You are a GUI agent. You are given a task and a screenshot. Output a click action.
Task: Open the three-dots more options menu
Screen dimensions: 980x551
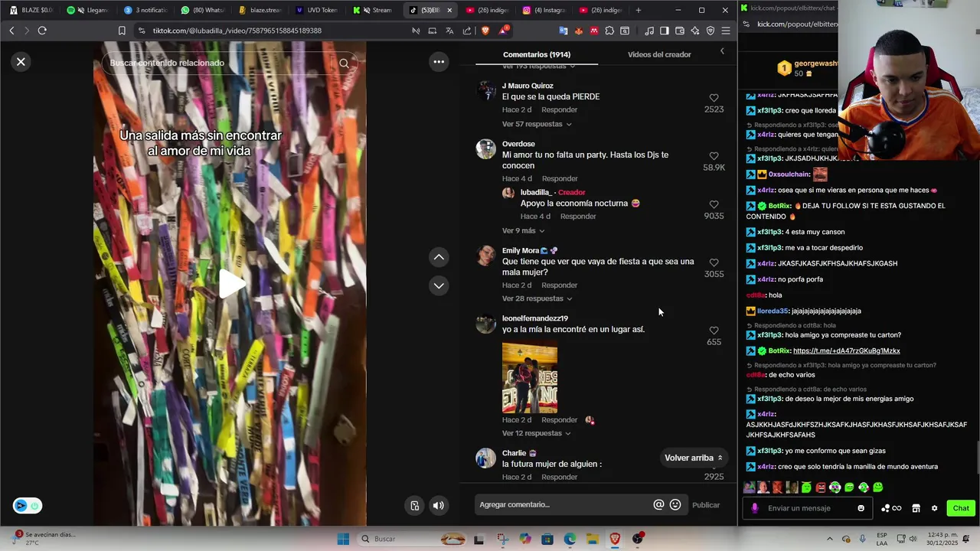point(439,62)
